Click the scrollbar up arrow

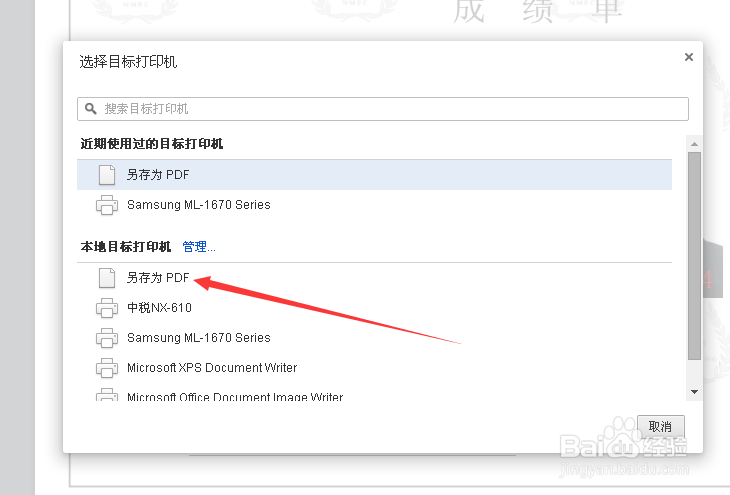(x=694, y=144)
